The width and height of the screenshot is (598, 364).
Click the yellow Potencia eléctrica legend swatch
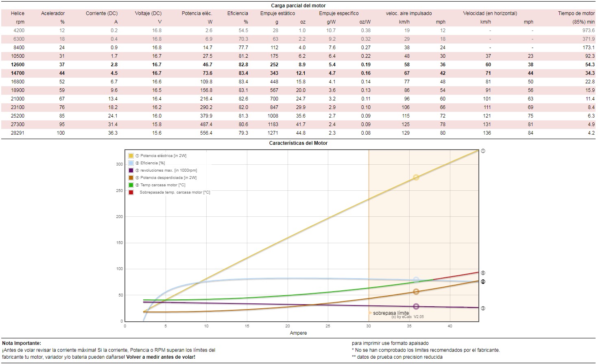131,156
